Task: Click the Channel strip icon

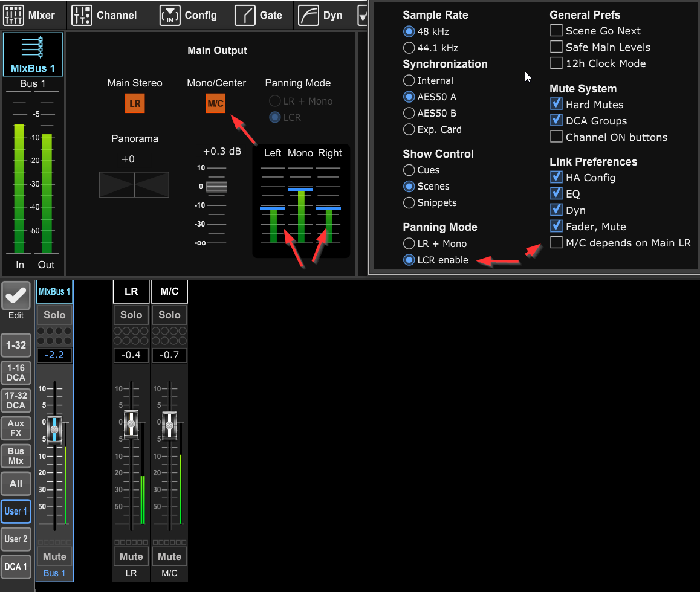Action: tap(82, 15)
